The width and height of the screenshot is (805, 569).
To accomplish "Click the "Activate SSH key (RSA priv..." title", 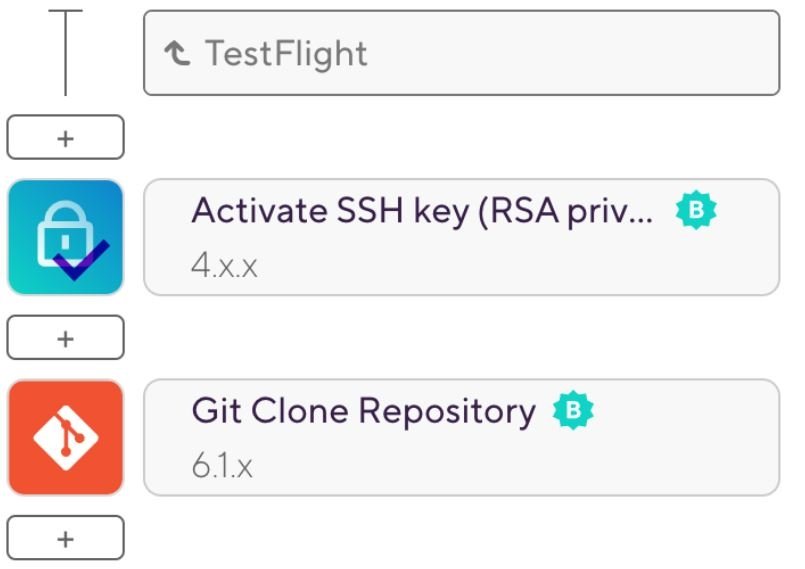I will pyautogui.click(x=422, y=211).
